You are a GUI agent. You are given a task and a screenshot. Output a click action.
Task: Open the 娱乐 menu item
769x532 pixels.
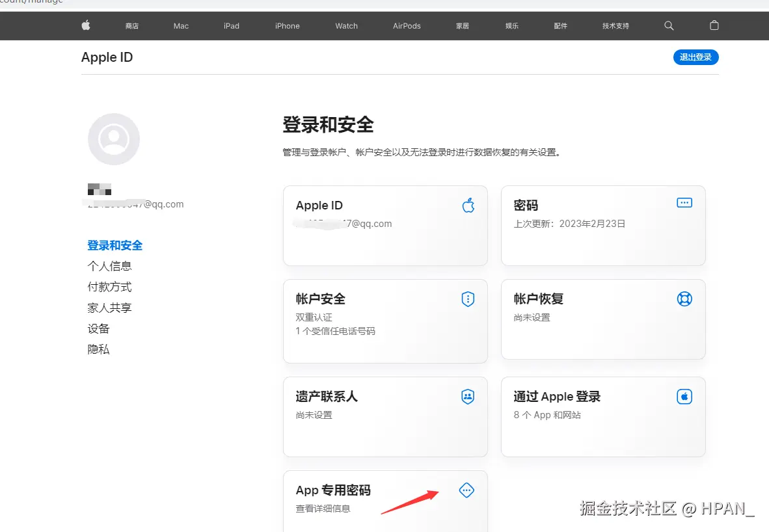pyautogui.click(x=512, y=26)
